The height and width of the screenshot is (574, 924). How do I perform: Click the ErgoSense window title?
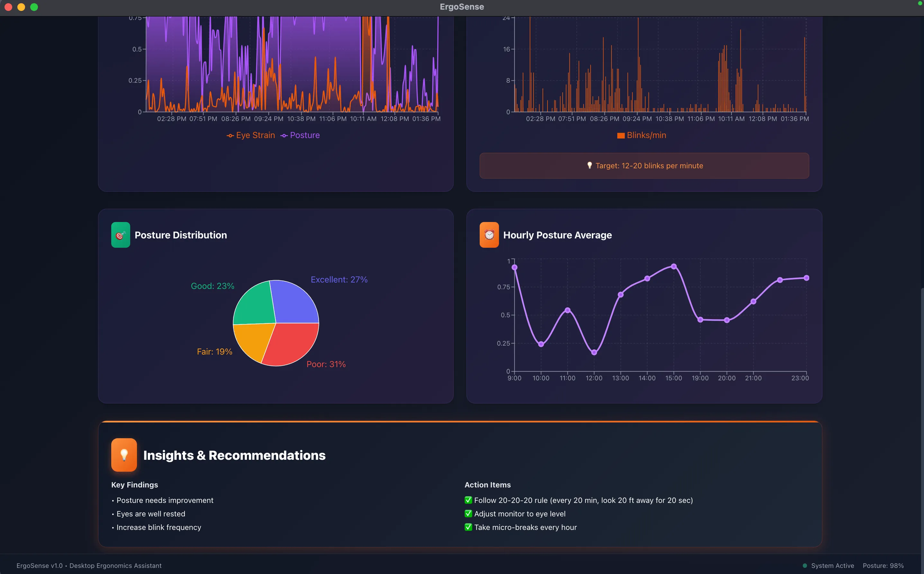coord(462,7)
